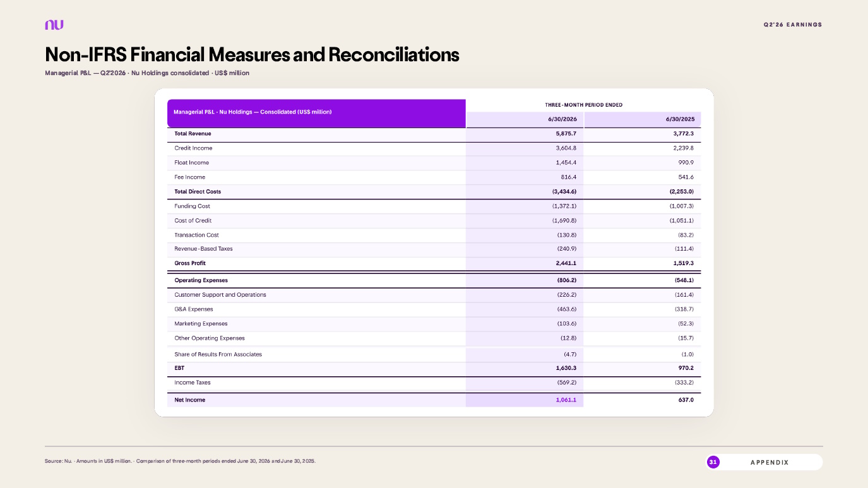Select Fee Income value 541.6

point(685,177)
